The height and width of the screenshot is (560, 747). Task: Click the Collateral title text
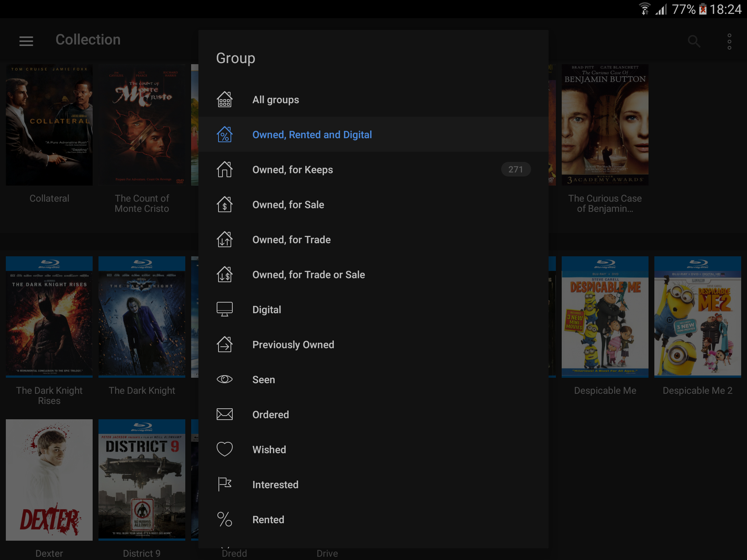(49, 198)
